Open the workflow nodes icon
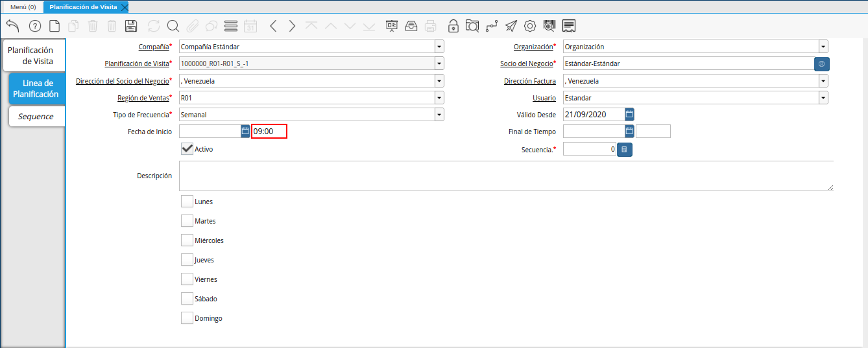This screenshot has width=868, height=348. click(492, 26)
